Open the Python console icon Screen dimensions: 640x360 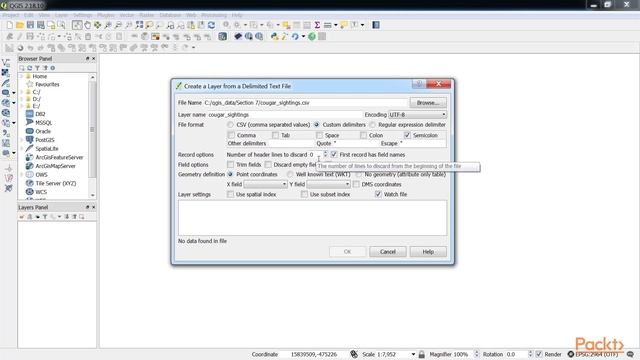(274, 37)
